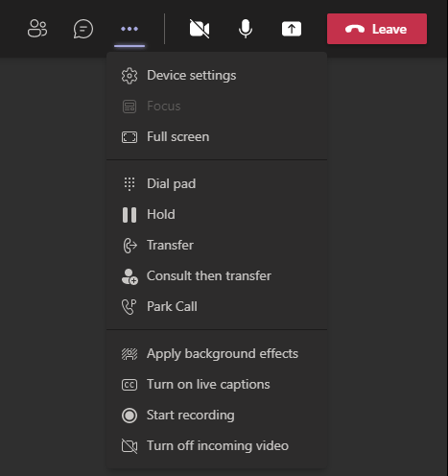
Task: Show the participants panel icon
Action: [x=37, y=29]
